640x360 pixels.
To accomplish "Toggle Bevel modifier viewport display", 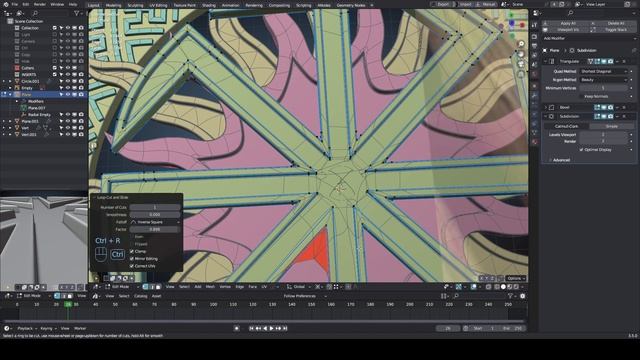I will click(604, 107).
